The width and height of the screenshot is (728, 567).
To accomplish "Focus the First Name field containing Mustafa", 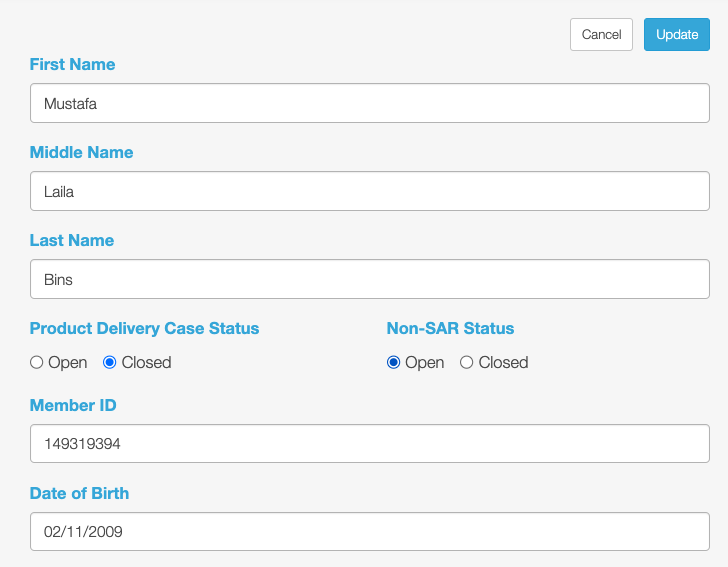I will [x=370, y=103].
